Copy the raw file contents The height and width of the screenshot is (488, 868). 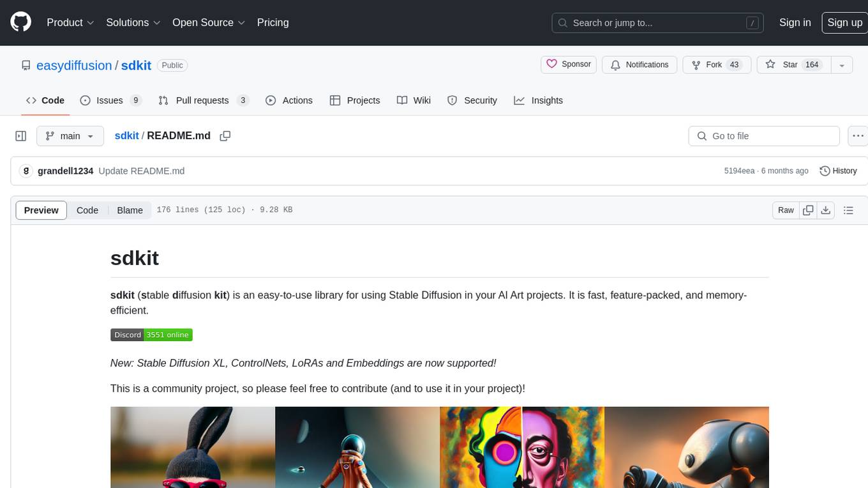pyautogui.click(x=808, y=210)
